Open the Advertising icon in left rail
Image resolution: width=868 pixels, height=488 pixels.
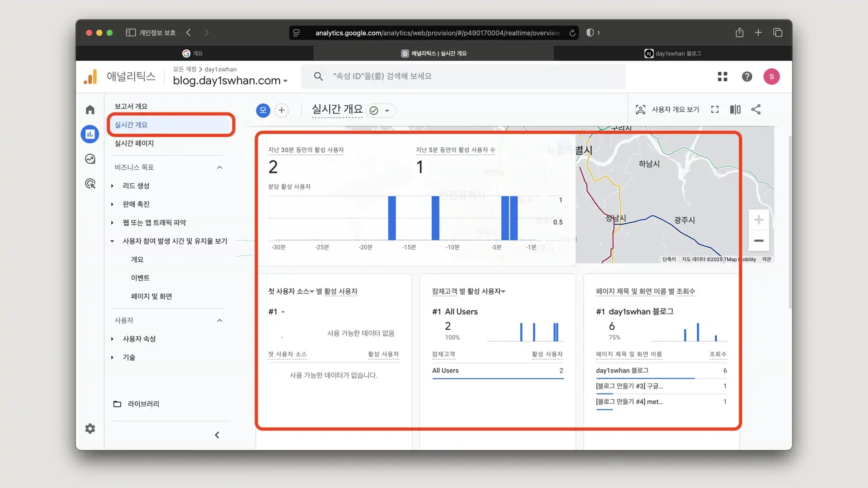tap(90, 183)
